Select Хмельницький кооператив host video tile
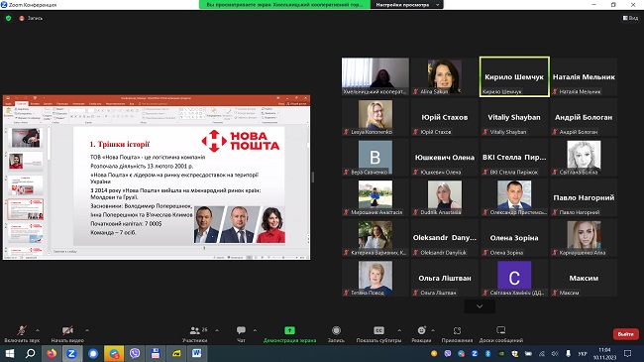The width and height of the screenshot is (644, 362). point(376,77)
